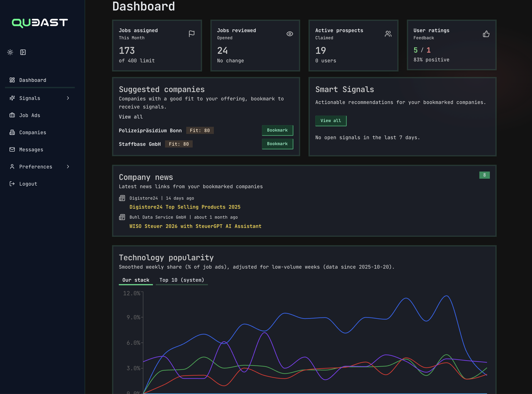Click the flag icon on Jobs assigned card
This screenshot has width=532, height=394.
click(x=191, y=34)
